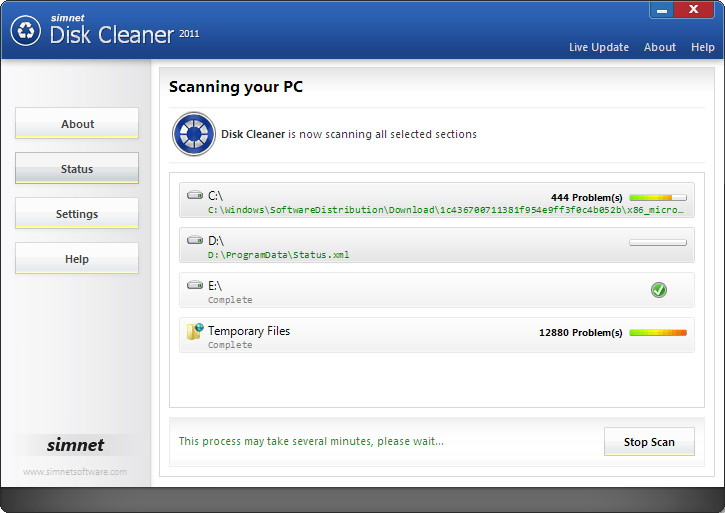
Task: Click the simnet logo in sidebar
Action: 76,445
